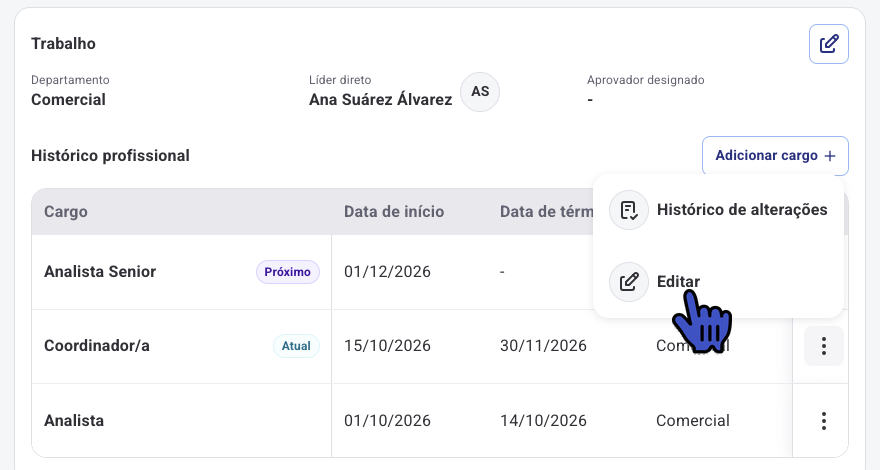Click the Próximo badge on Analista Senior
This screenshot has height=470, width=880.
pyautogui.click(x=287, y=272)
